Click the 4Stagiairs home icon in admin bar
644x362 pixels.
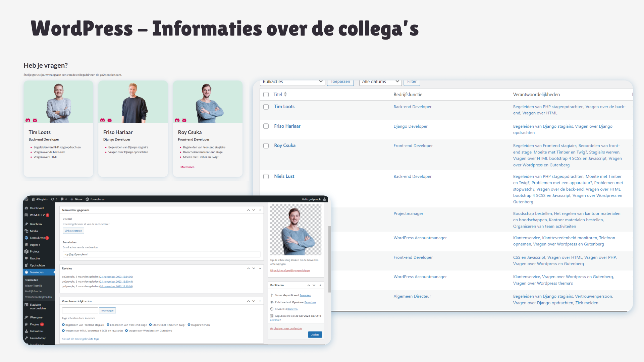click(33, 199)
